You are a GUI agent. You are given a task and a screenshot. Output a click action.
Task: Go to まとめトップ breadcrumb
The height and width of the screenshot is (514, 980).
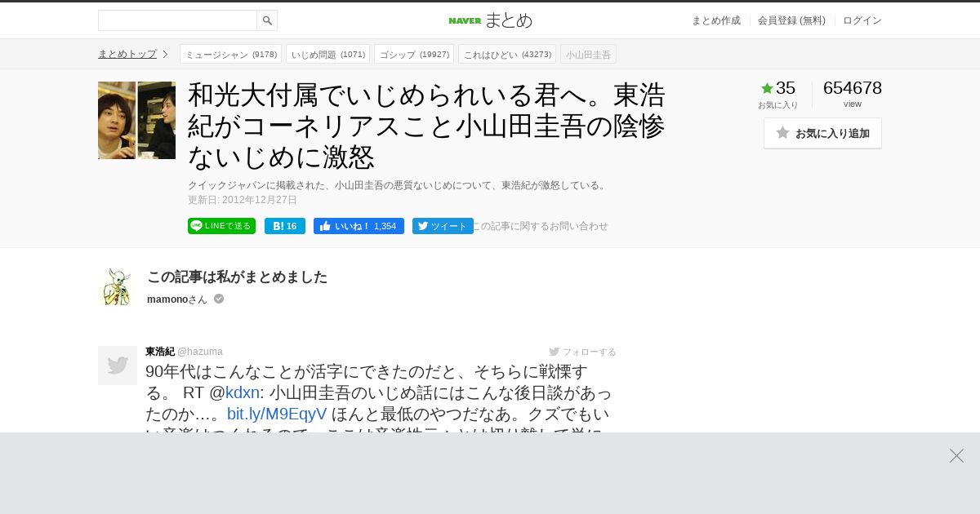coord(127,54)
